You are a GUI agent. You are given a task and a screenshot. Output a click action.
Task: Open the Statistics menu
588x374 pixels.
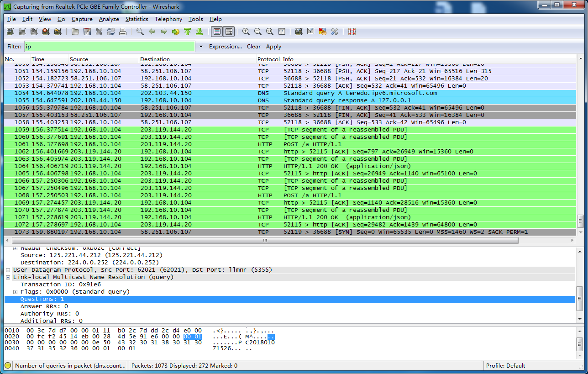(136, 19)
